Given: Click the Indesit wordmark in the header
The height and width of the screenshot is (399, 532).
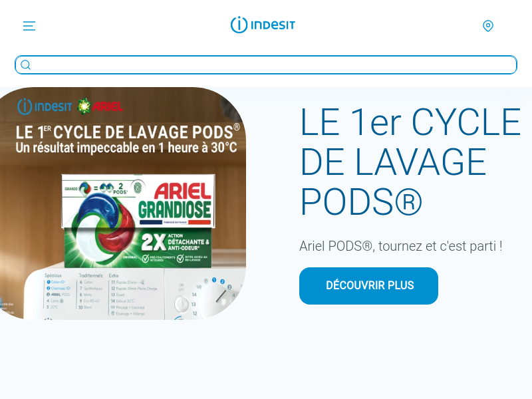Looking at the screenshot, I should 273,25.
